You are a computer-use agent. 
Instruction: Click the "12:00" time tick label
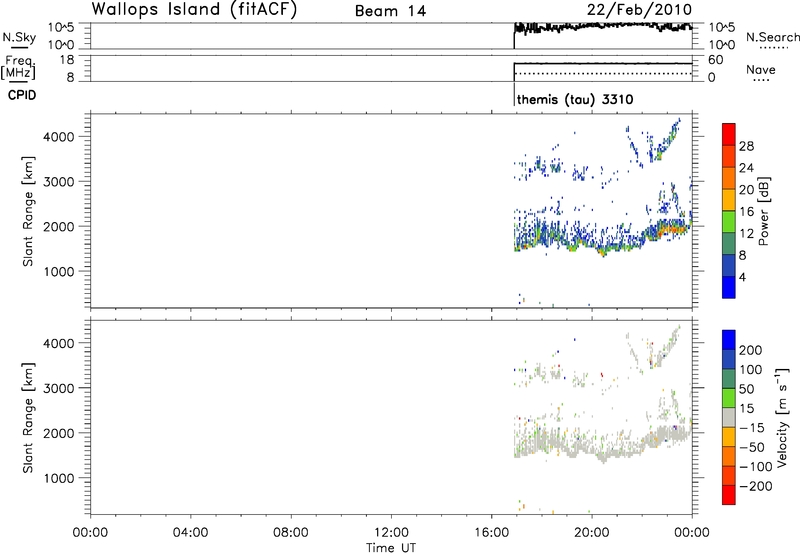[x=391, y=533]
